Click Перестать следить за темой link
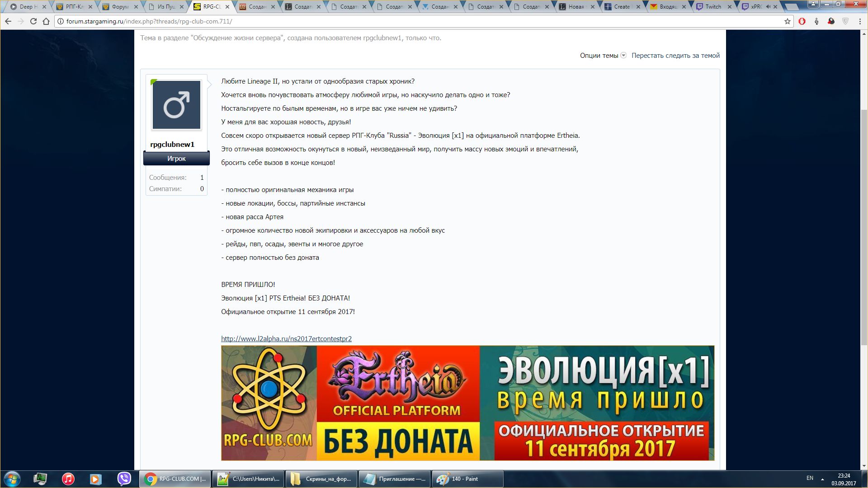The width and height of the screenshot is (868, 488). 675,56
